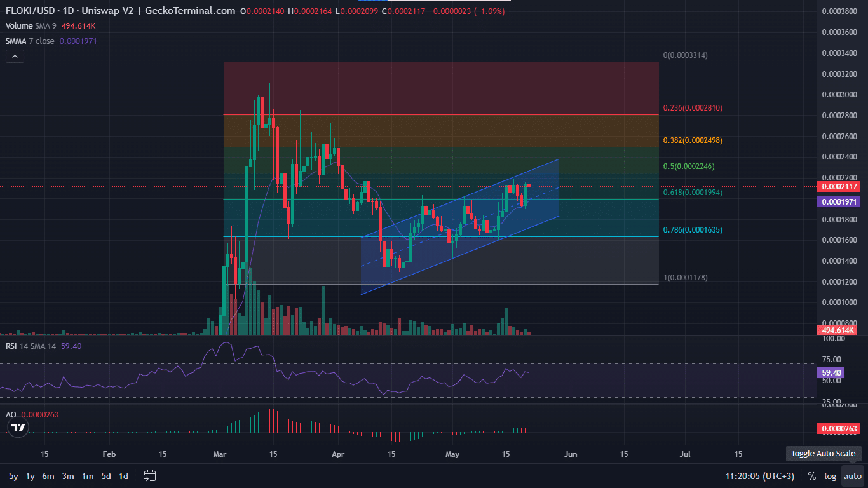Open the date range calendar icon
The height and width of the screenshot is (488, 868).
pyautogui.click(x=150, y=476)
